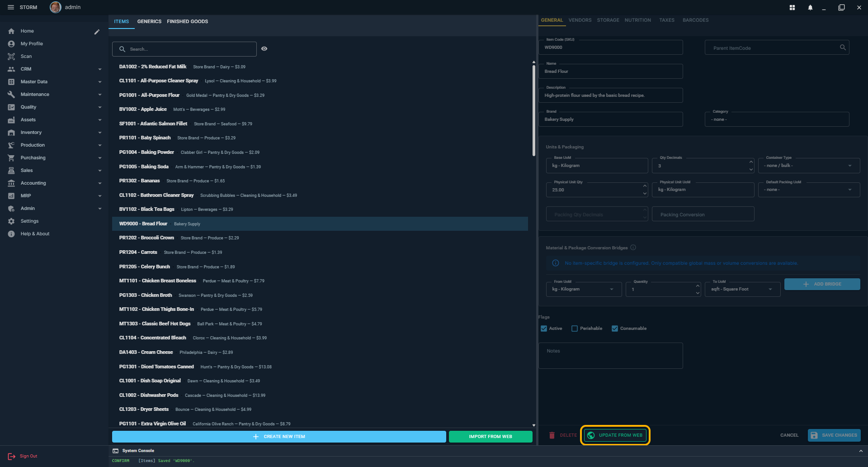Viewport: 868px width, 467px height.
Task: Click the MRP sidebar icon
Action: click(x=11, y=196)
